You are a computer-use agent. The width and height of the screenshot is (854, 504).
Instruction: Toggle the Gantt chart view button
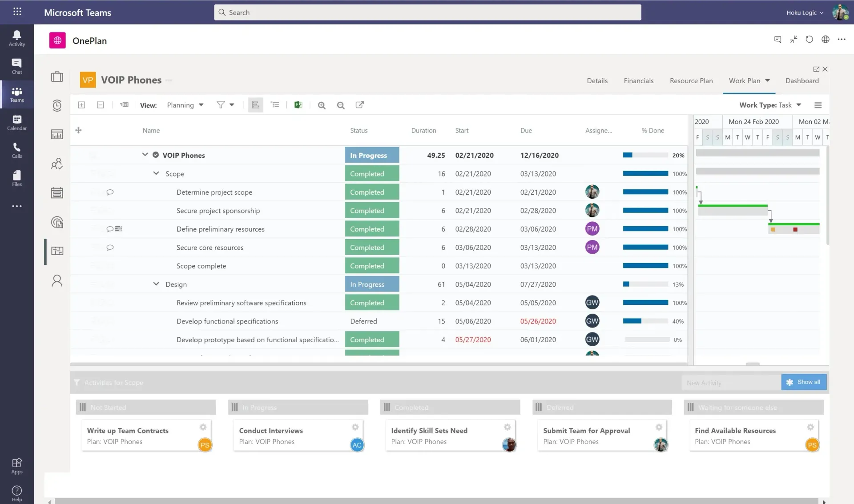256,105
